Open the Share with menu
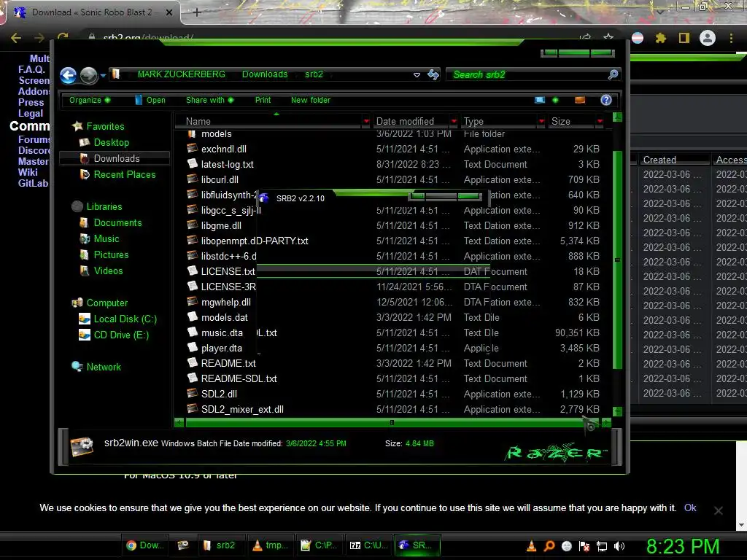This screenshot has height=560, width=747. coord(209,100)
